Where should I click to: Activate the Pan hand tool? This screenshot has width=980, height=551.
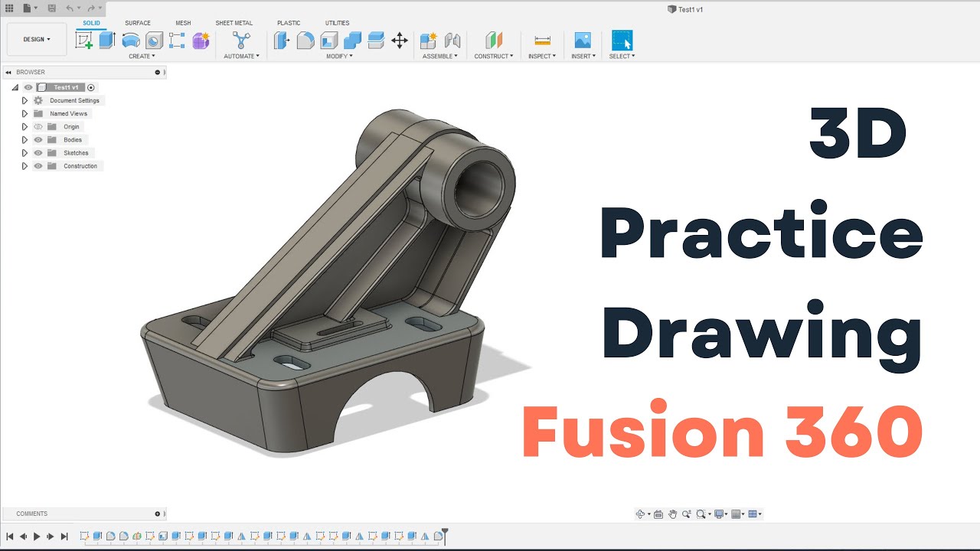(672, 514)
